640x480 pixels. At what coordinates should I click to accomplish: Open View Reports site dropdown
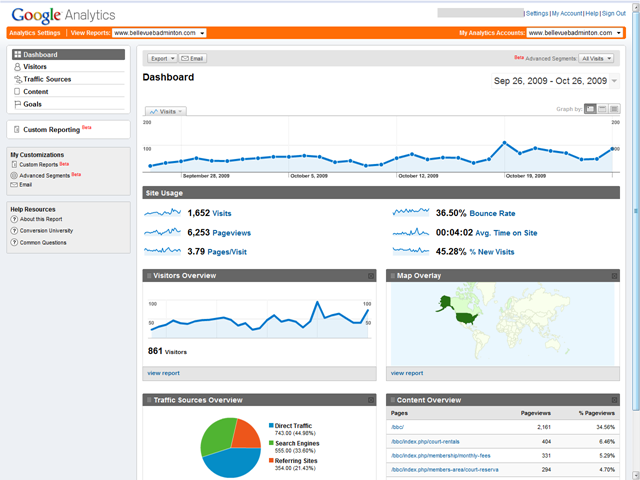(159, 33)
